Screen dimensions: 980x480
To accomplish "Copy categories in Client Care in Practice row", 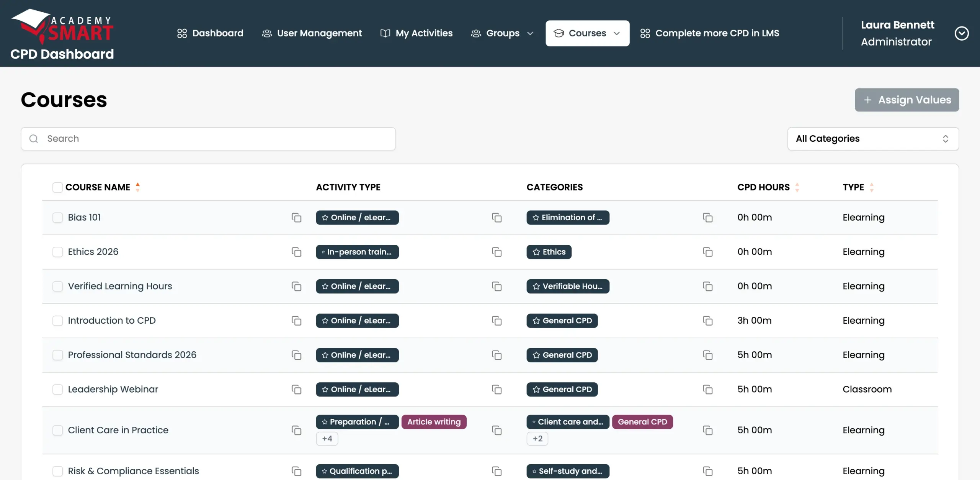I will click(707, 430).
